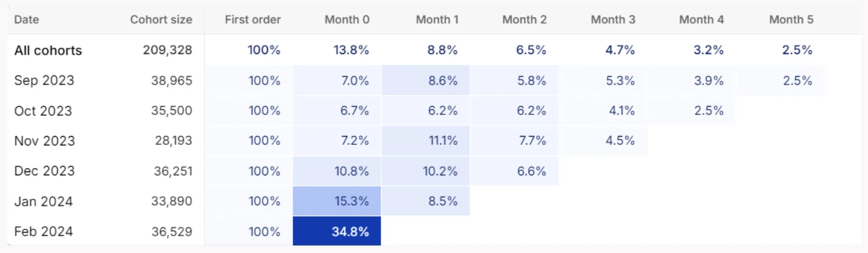Click the total cohort size 209,328

coord(168,50)
